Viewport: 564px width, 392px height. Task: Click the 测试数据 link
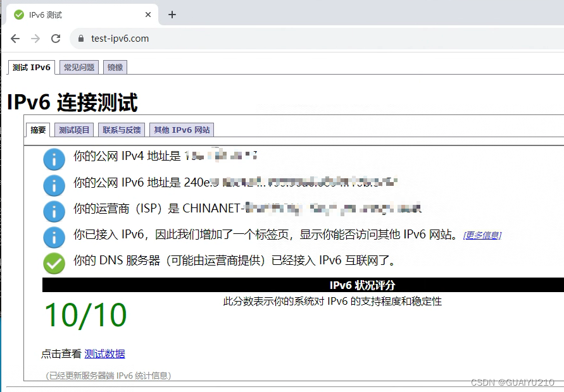(x=104, y=353)
